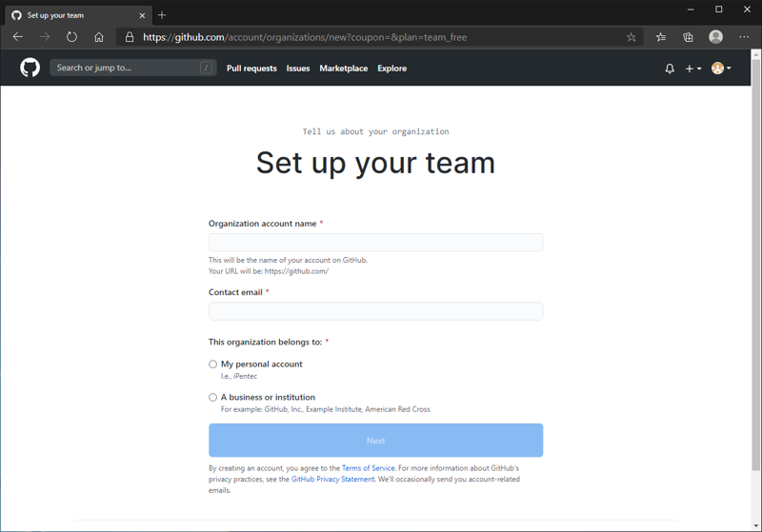Click the page vertical scrollbar
This screenshot has width=762, height=532.
pos(755,265)
